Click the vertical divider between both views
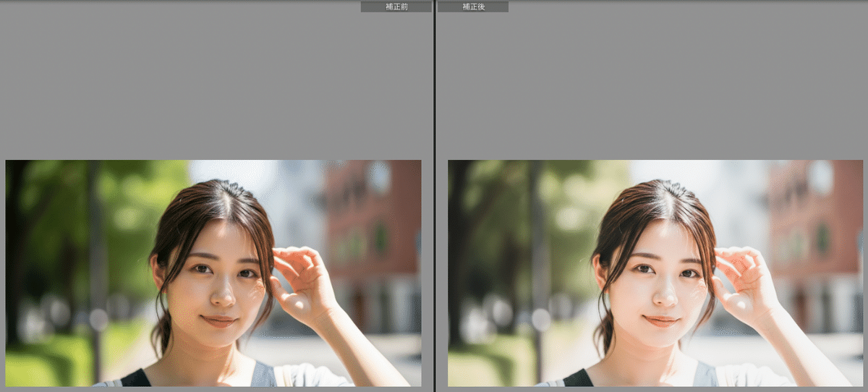Viewport: 868px width, 392px height. (x=435, y=195)
